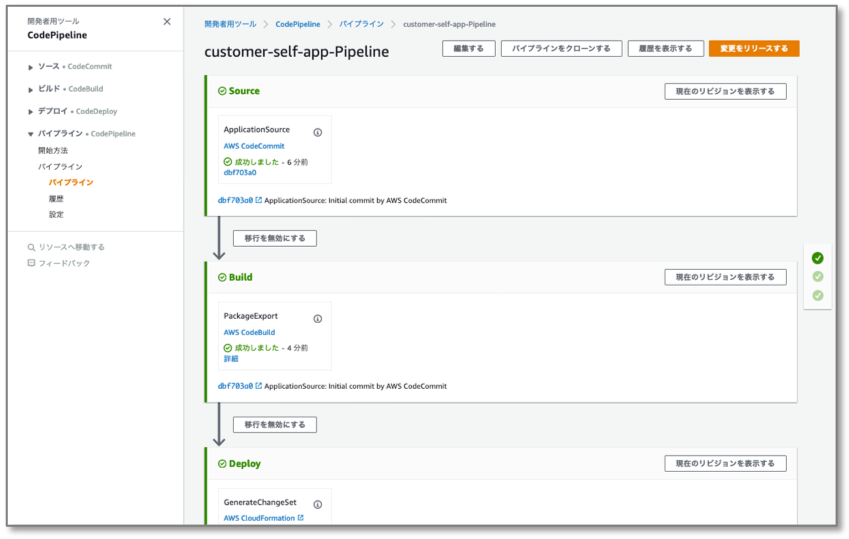This screenshot has width=849, height=539.
Task: Open 開始方法 in the sidebar
Action: click(x=53, y=151)
